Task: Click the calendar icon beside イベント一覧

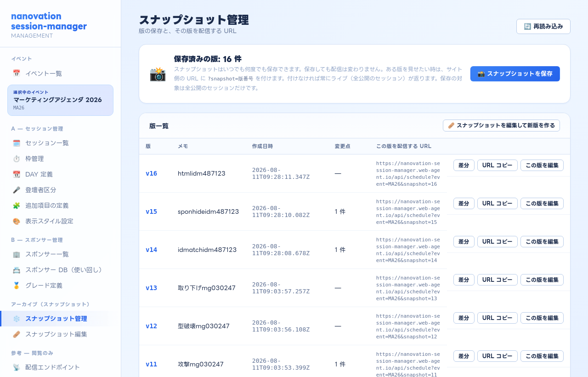Action: pos(17,73)
